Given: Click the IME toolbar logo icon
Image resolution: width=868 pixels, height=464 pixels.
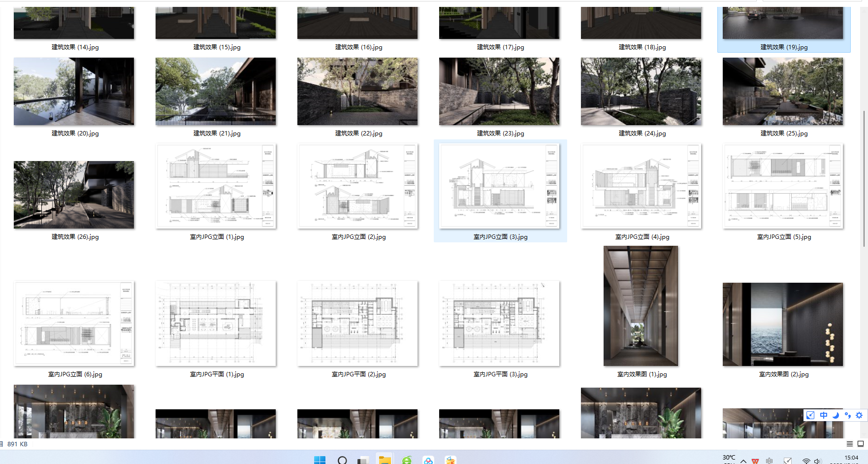Looking at the screenshot, I should tap(810, 415).
